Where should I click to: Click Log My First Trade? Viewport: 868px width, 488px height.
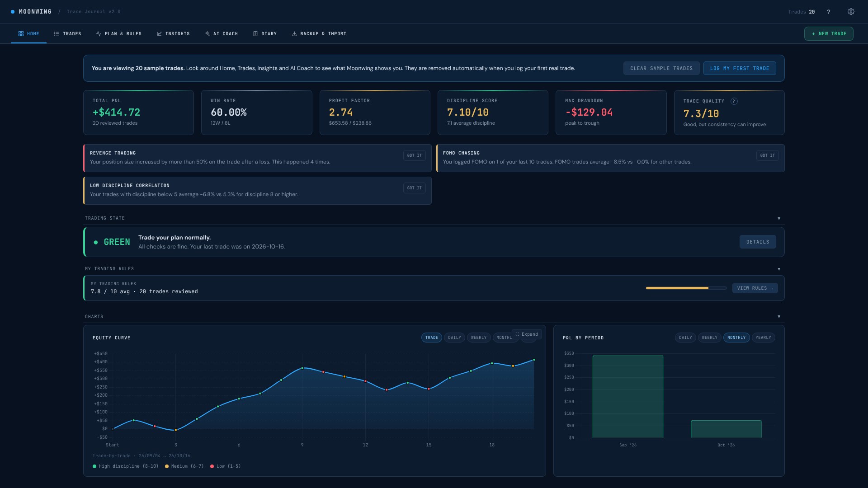tap(740, 68)
